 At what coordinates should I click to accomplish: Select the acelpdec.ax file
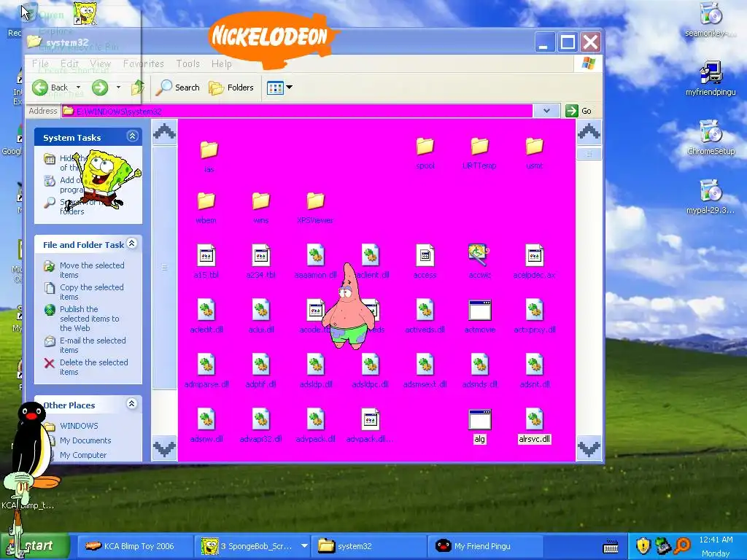coord(534,262)
